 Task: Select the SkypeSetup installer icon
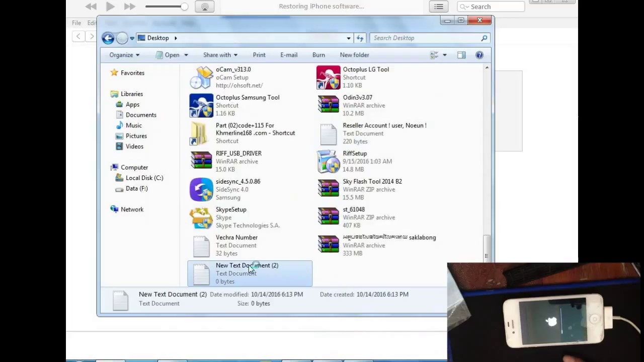click(201, 217)
